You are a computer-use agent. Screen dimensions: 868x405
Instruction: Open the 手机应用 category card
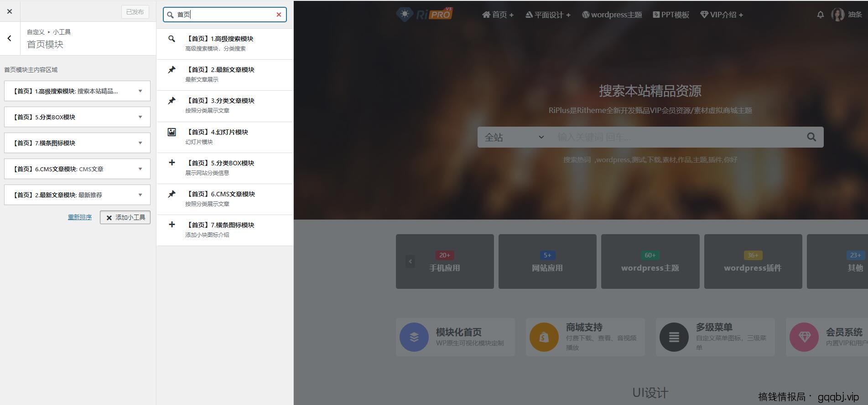pyautogui.click(x=445, y=261)
